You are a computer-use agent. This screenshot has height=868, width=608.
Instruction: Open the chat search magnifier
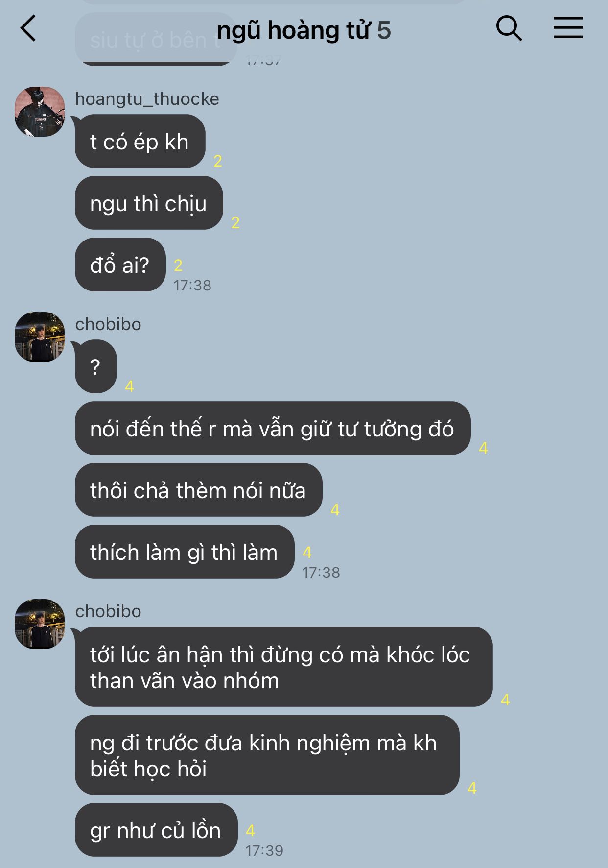pyautogui.click(x=509, y=27)
